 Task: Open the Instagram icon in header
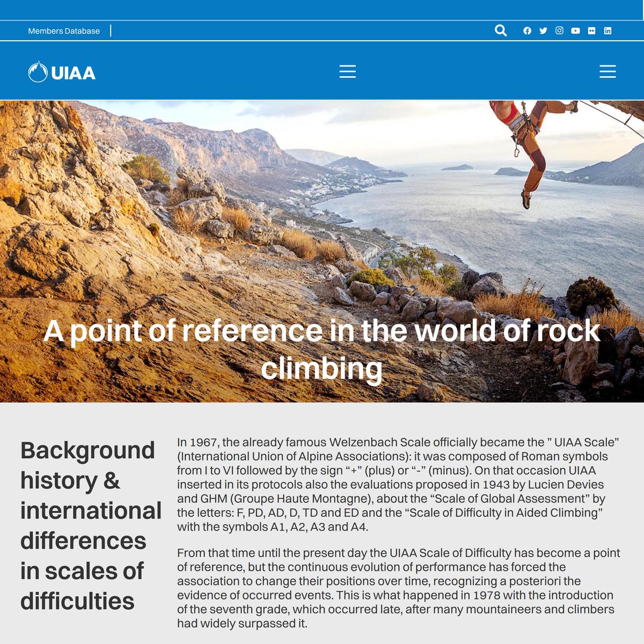pyautogui.click(x=559, y=31)
